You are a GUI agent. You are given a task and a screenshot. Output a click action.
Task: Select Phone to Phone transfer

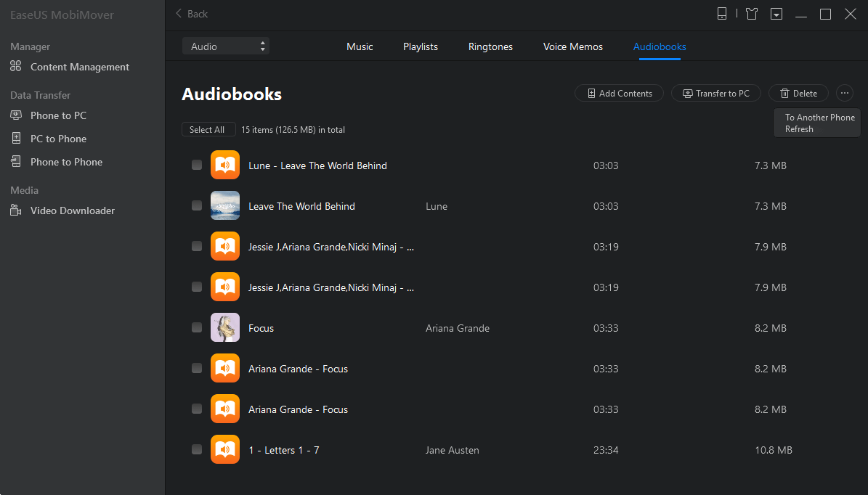tap(57, 162)
